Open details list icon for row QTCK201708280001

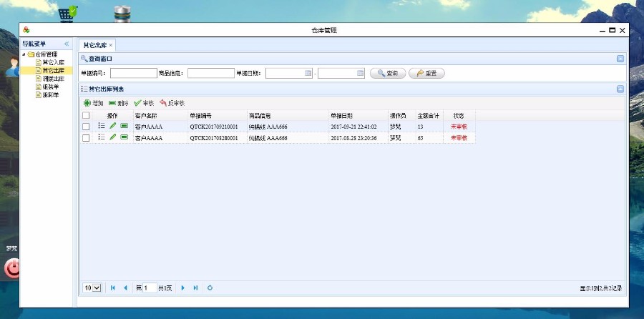[x=102, y=137]
